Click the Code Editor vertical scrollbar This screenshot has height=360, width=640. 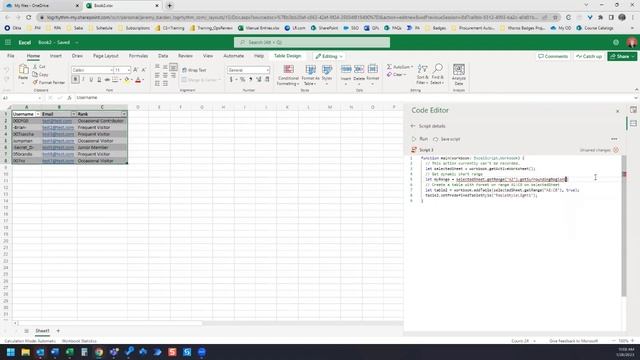point(624,227)
